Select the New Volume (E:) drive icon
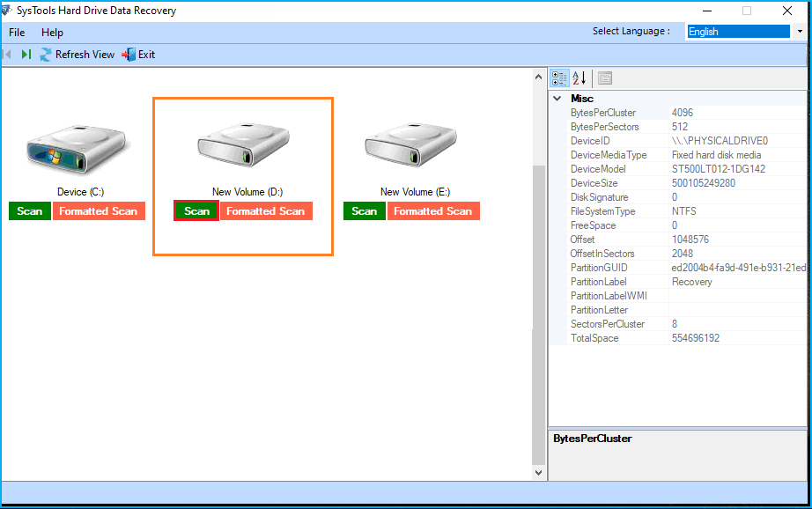The image size is (812, 509). point(410,144)
